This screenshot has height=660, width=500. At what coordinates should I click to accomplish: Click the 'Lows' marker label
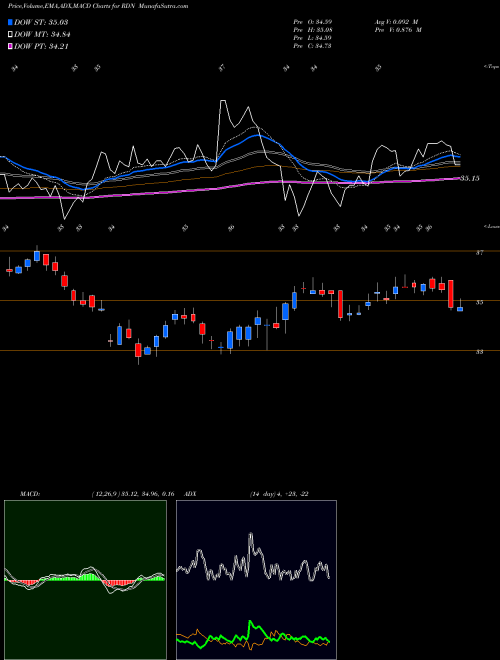[x=492, y=226]
